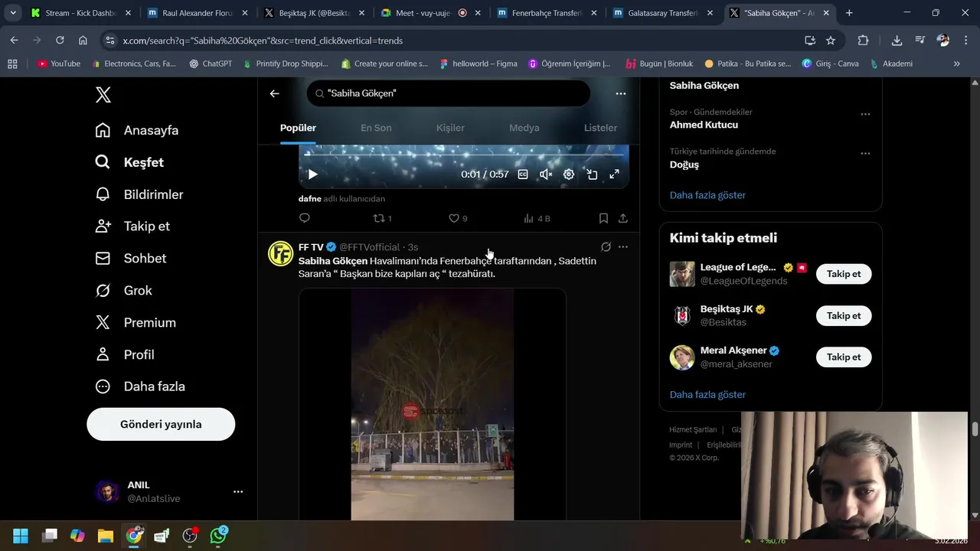
Task: Open FF TV profile avatar
Action: 281,253
